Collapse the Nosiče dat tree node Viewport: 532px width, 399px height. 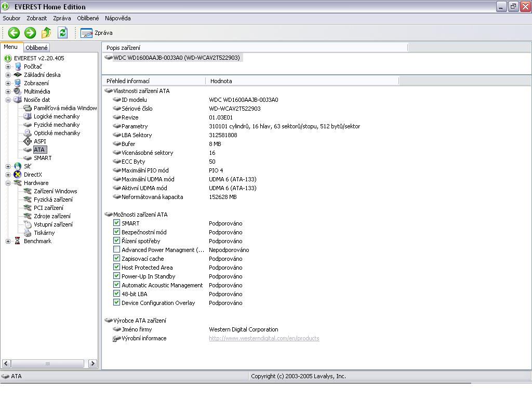(x=8, y=100)
